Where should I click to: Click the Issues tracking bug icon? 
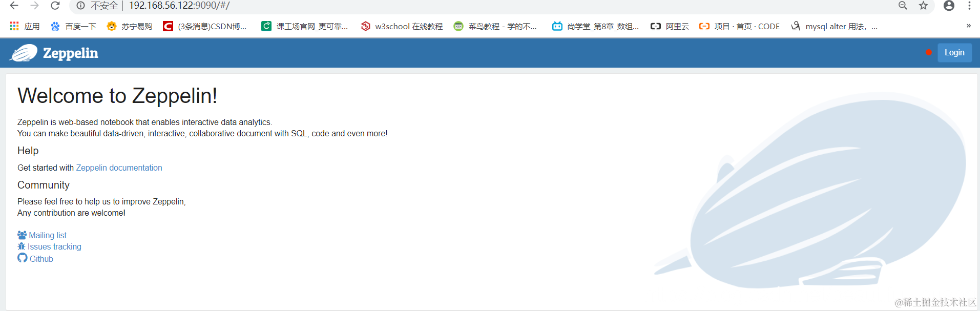pos(22,246)
